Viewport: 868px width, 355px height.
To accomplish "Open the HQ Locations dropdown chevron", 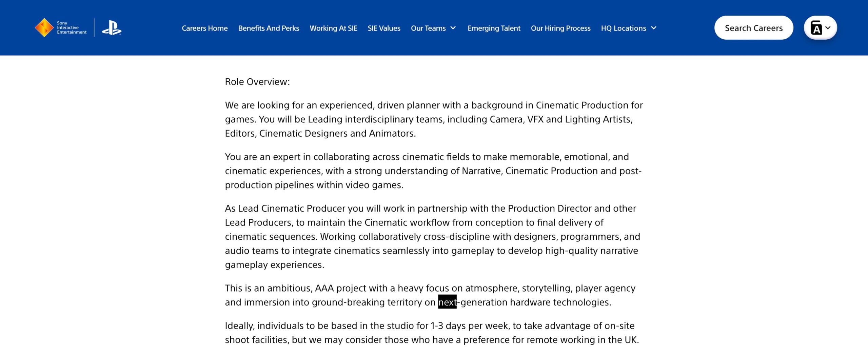I will tap(654, 28).
